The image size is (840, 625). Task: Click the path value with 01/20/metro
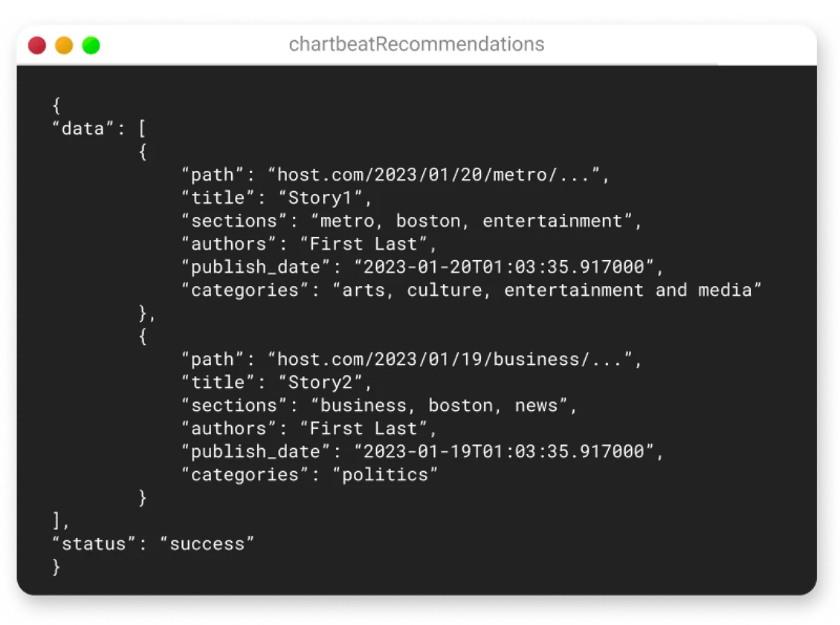point(433,175)
